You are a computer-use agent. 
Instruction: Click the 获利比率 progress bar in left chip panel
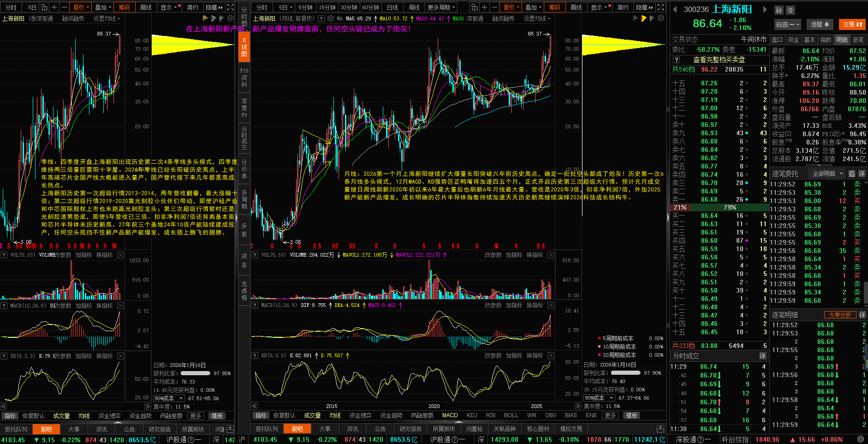[x=196, y=373]
